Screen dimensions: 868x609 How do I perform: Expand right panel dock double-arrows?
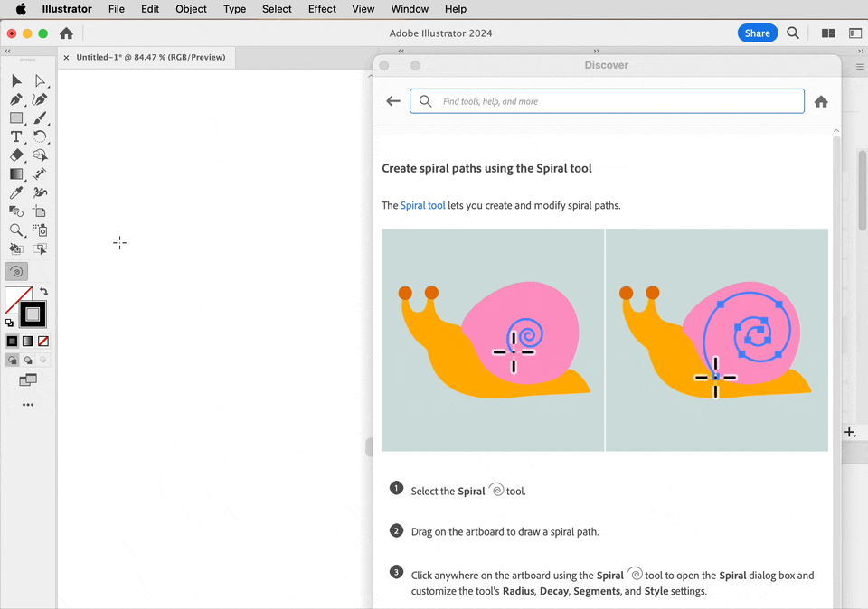[861, 51]
